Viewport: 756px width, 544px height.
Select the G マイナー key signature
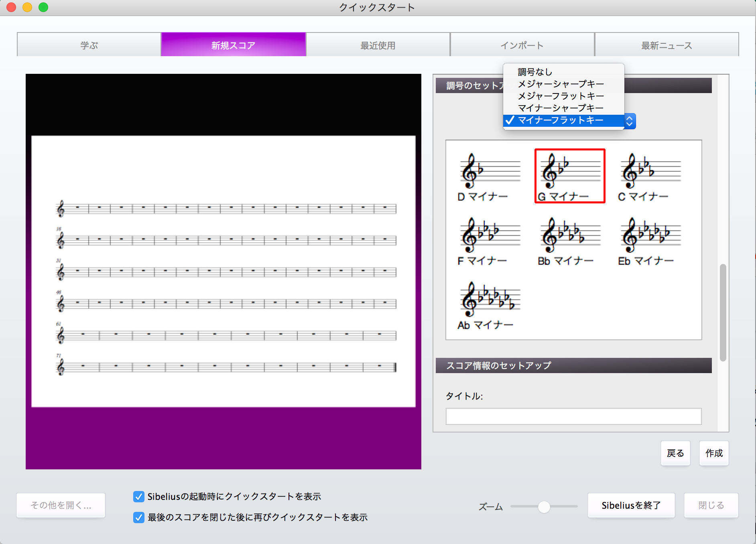570,176
